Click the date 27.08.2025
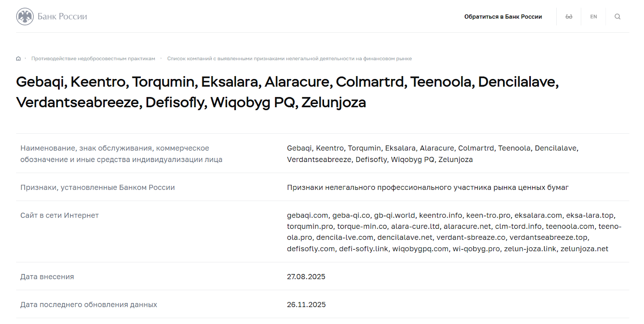644x324 pixels. click(x=306, y=276)
